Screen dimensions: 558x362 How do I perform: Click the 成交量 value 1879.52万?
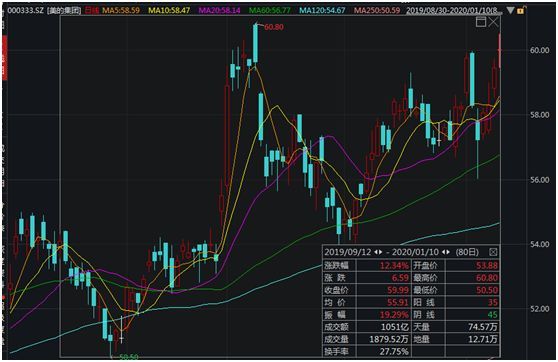(x=389, y=339)
